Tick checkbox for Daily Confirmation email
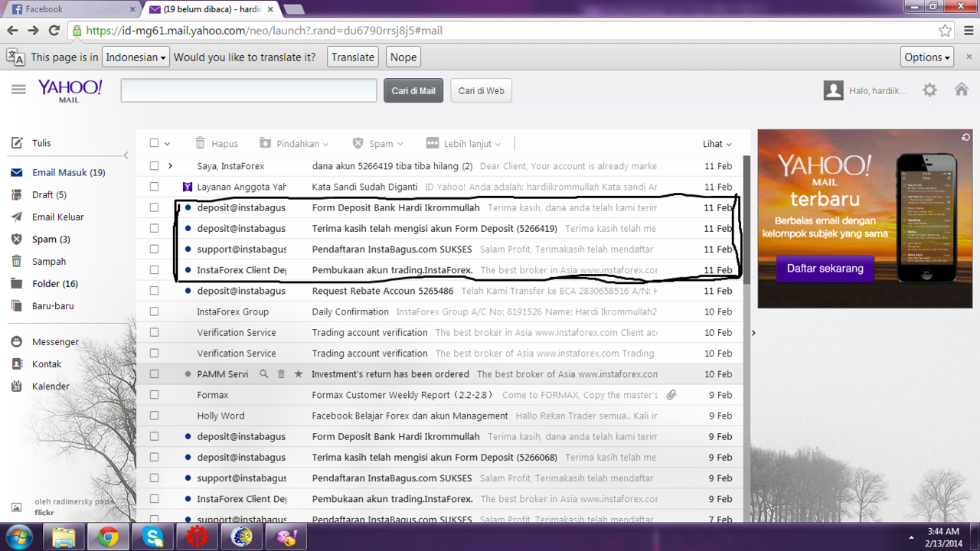 (155, 311)
